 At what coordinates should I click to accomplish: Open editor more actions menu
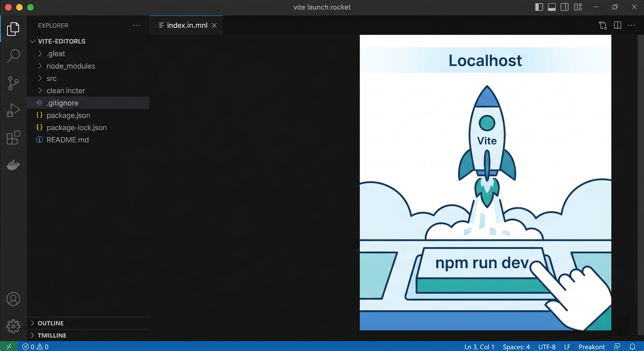point(632,26)
